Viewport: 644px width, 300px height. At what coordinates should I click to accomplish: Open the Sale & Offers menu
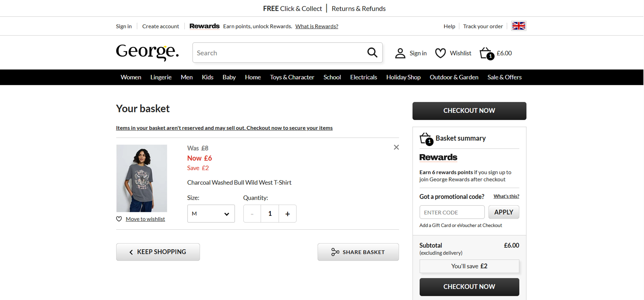(x=504, y=77)
